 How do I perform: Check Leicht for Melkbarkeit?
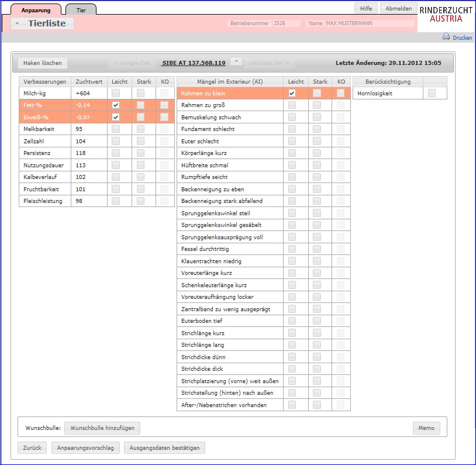116,129
